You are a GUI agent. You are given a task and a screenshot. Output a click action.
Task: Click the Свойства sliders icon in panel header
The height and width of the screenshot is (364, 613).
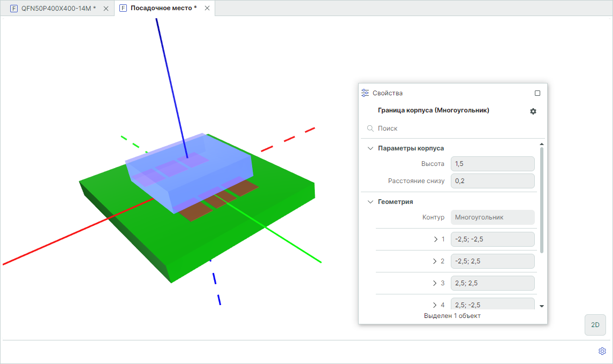[365, 93]
